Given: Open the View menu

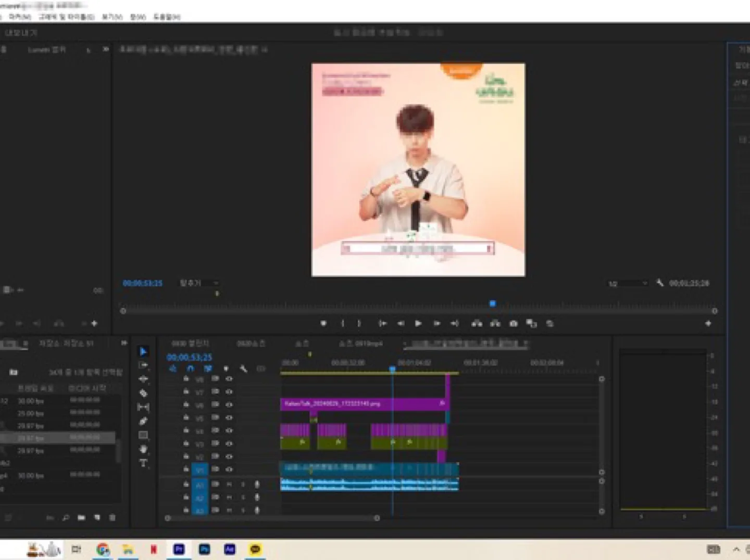Looking at the screenshot, I should [111, 17].
